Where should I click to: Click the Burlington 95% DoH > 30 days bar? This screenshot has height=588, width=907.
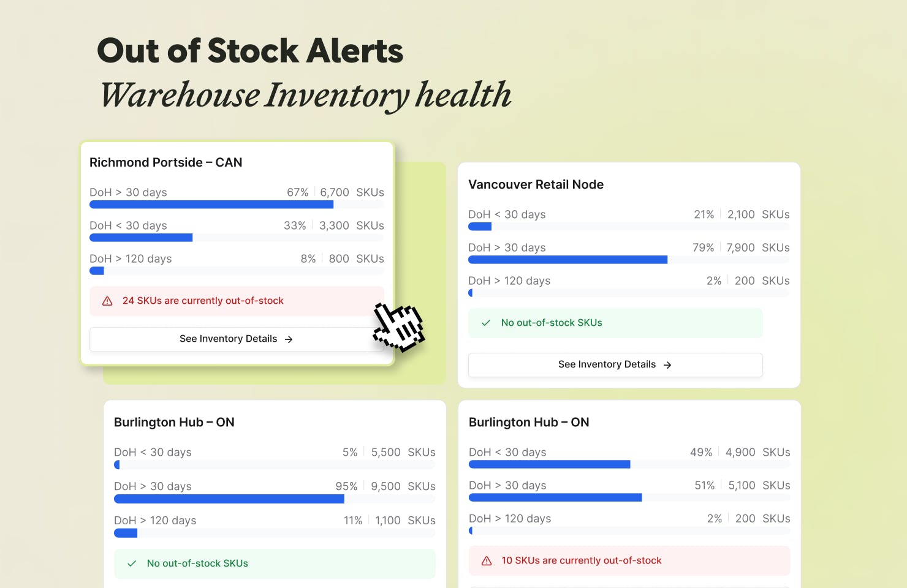pyautogui.click(x=229, y=499)
